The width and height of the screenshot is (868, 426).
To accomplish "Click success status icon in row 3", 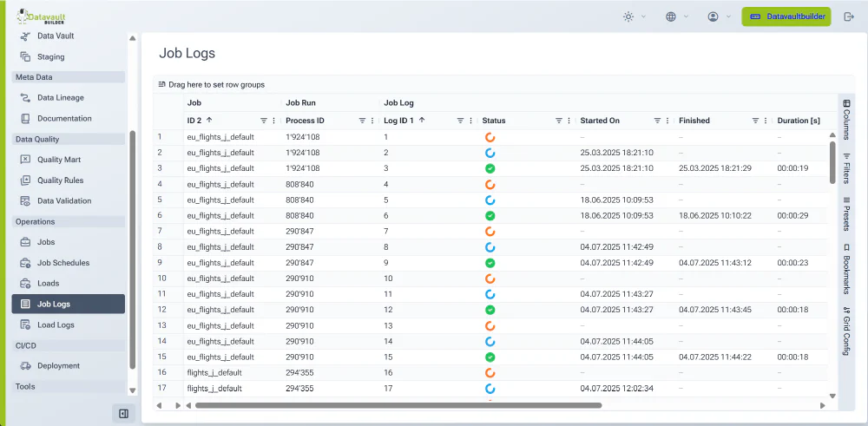I will (490, 168).
